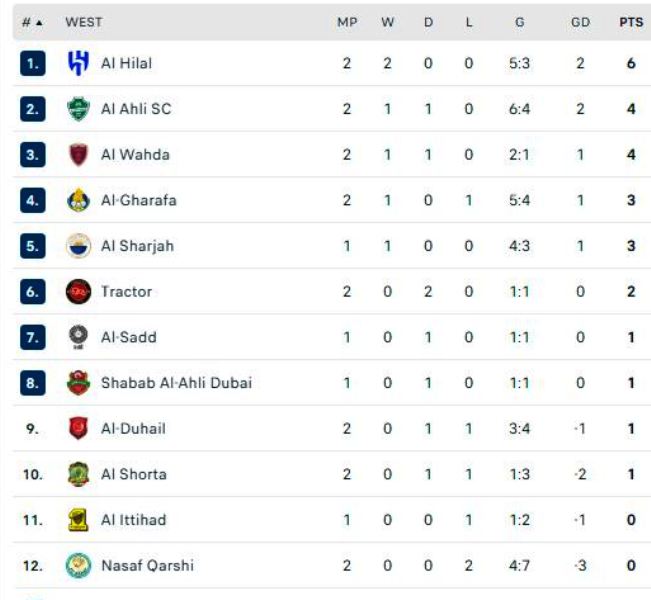651x600 pixels.
Task: Click the Shabab Al-Ahli Dubai crest
Action: pos(78,383)
